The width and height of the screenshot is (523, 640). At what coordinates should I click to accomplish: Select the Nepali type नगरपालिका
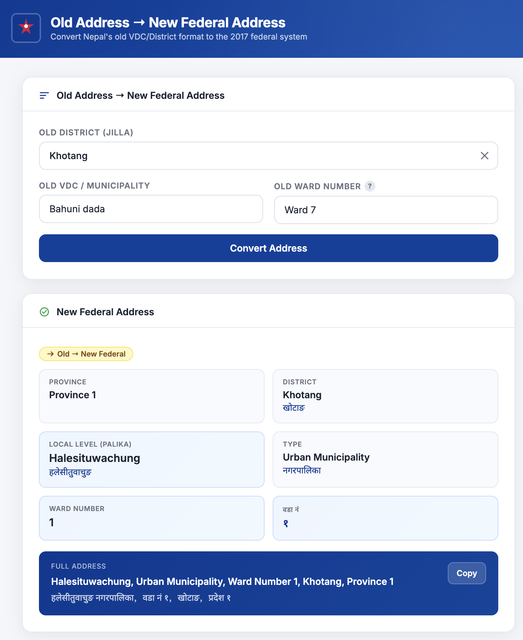click(302, 470)
